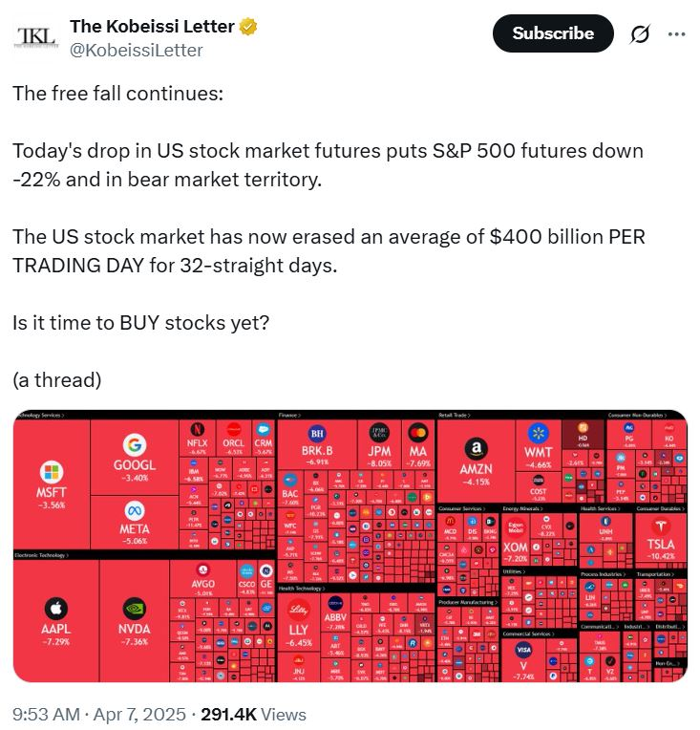The width and height of the screenshot is (700, 730).
Task: Click the Amazon logo on AMZN tile
Action: click(476, 449)
